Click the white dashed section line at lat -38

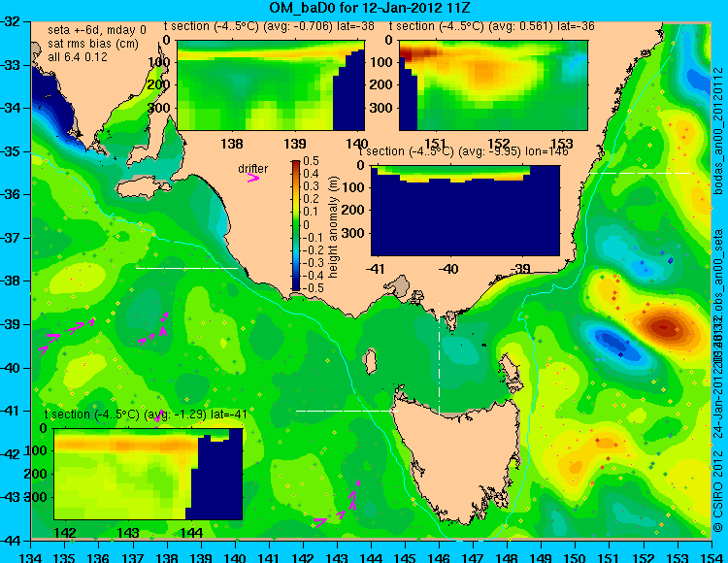(x=186, y=268)
